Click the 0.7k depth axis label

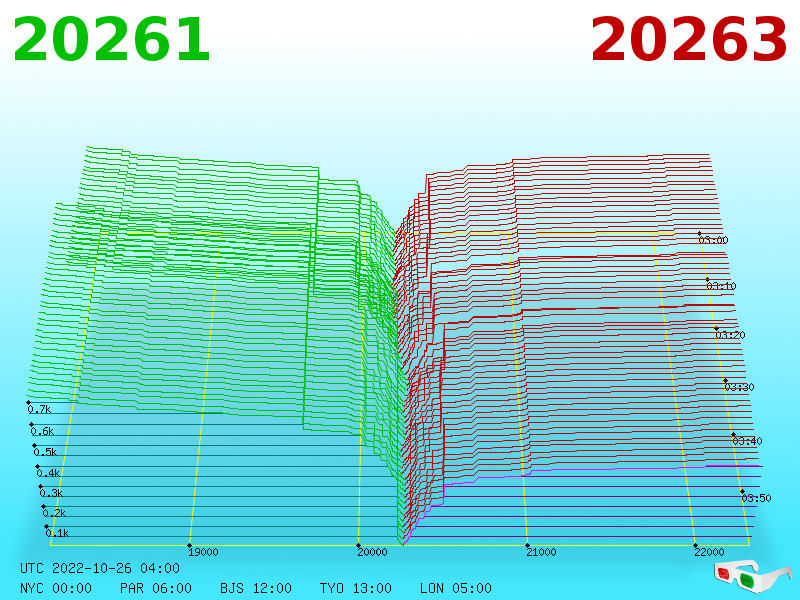point(39,409)
